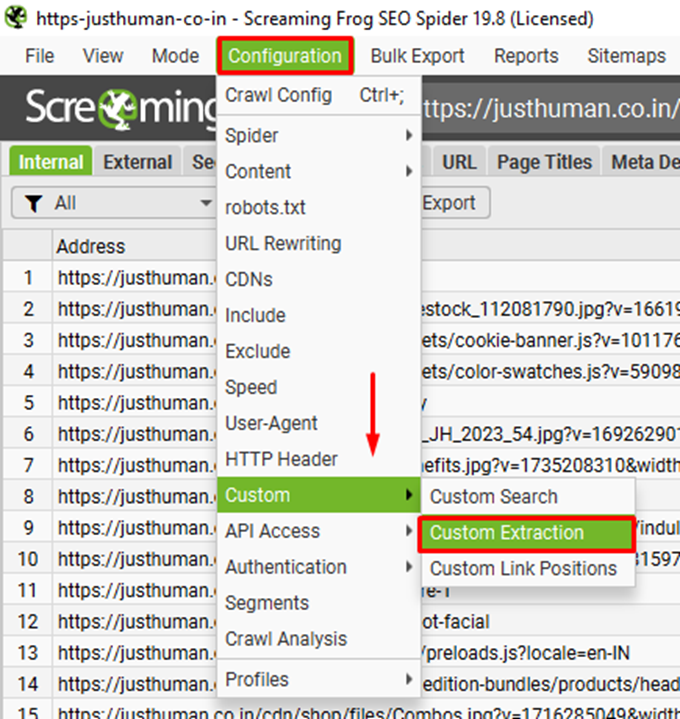Select table row number 5
This screenshot has width=680, height=719.
coord(341,403)
